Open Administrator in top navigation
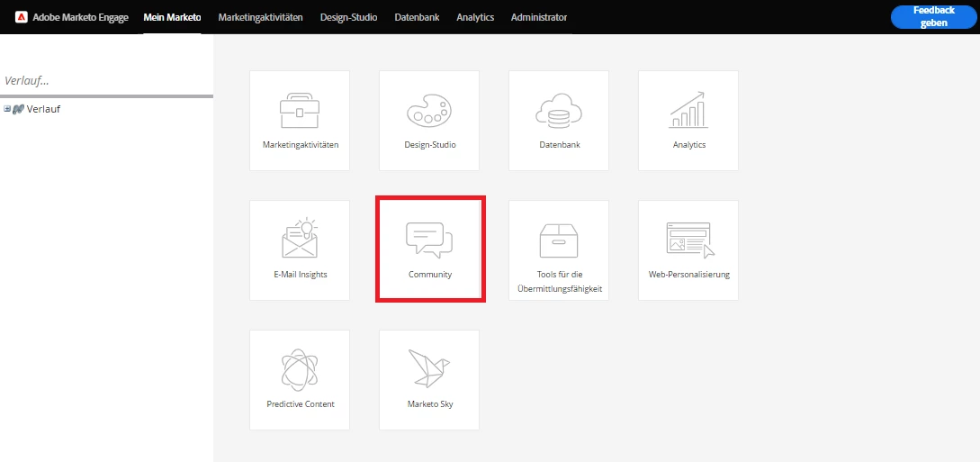Viewport: 980px width, 462px height. click(x=539, y=17)
